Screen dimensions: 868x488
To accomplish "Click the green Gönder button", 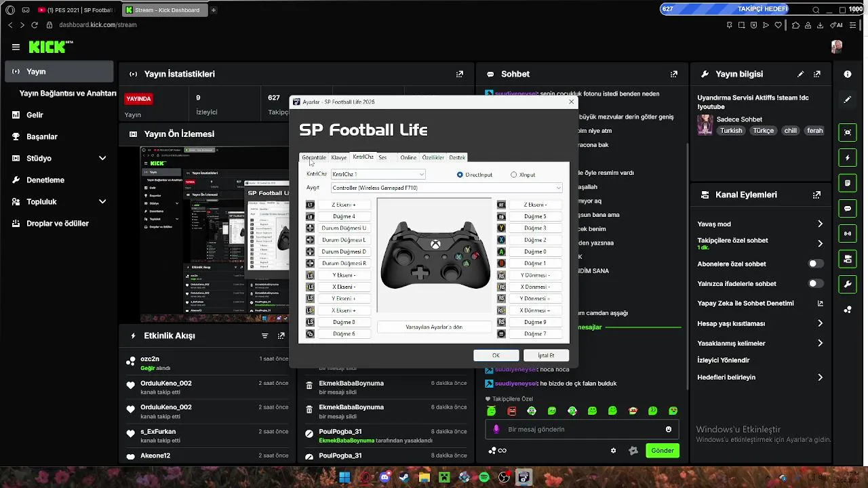I will pos(663,451).
